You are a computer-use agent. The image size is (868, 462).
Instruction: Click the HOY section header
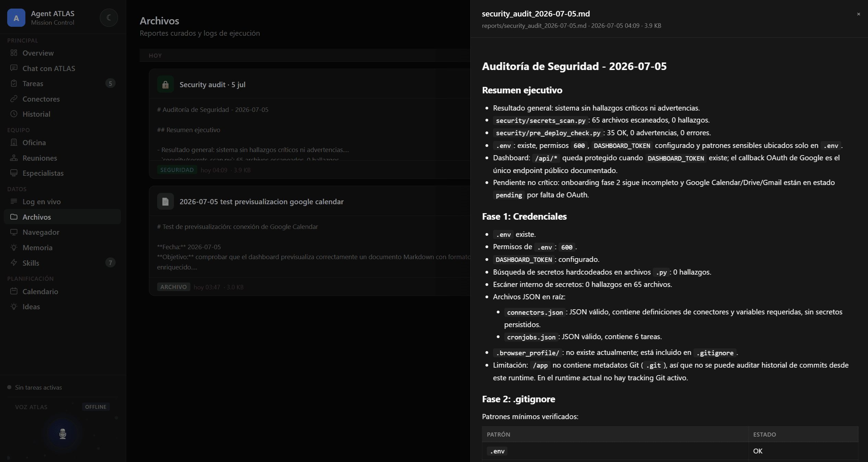click(155, 56)
